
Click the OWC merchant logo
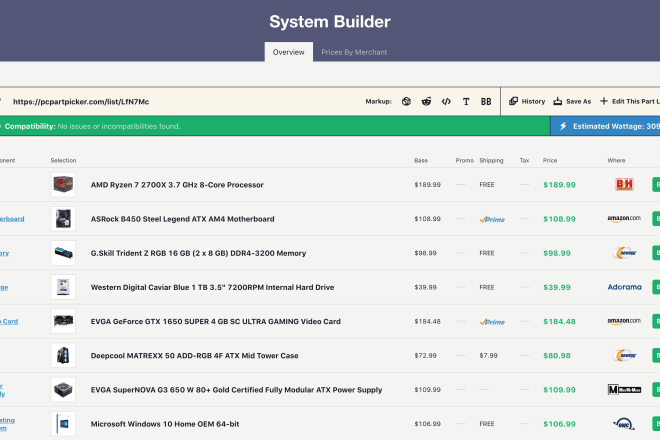[x=624, y=424]
